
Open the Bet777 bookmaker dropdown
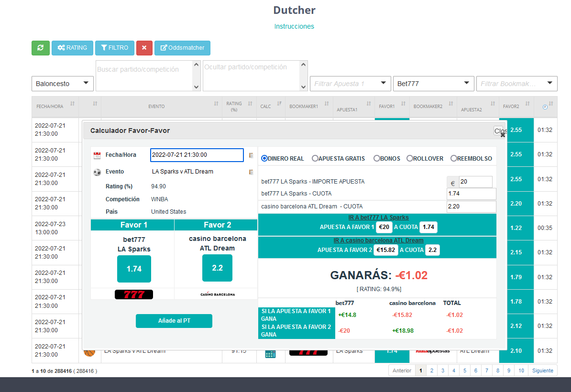433,84
